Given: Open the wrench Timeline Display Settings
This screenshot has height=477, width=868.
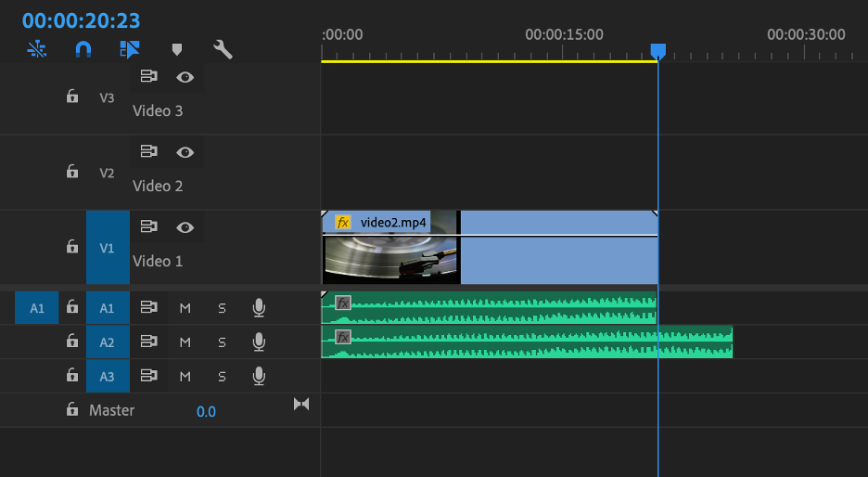Looking at the screenshot, I should [x=223, y=49].
